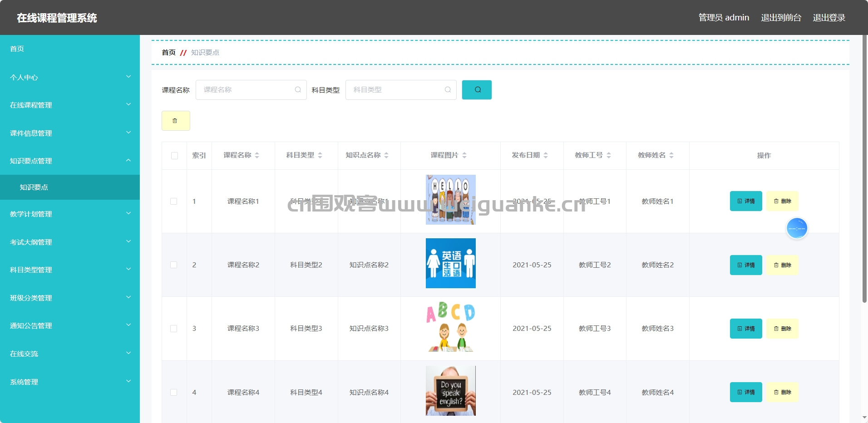Open the HELLO course image thumbnail

tap(451, 200)
